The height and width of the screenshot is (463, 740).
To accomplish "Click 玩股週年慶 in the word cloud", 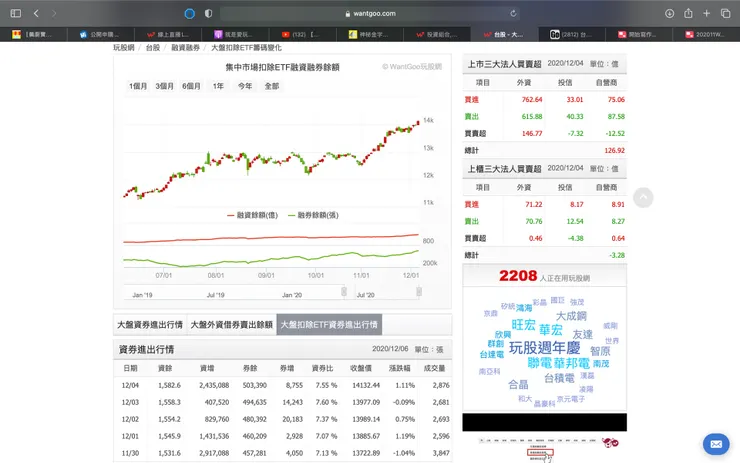I will point(544,348).
